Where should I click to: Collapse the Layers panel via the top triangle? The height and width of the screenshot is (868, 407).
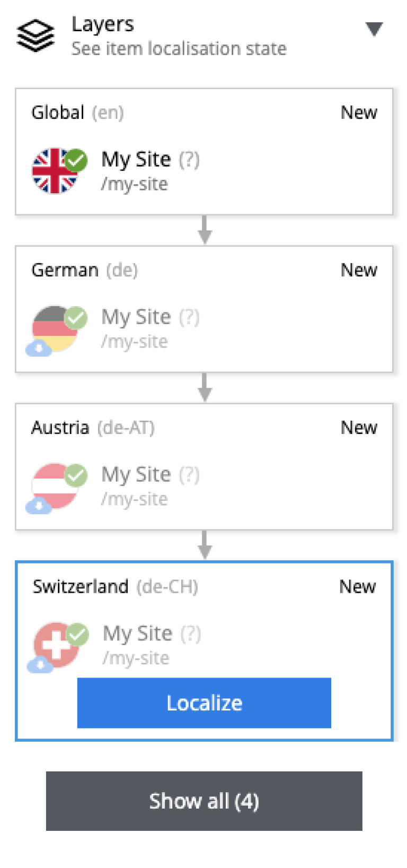click(374, 29)
